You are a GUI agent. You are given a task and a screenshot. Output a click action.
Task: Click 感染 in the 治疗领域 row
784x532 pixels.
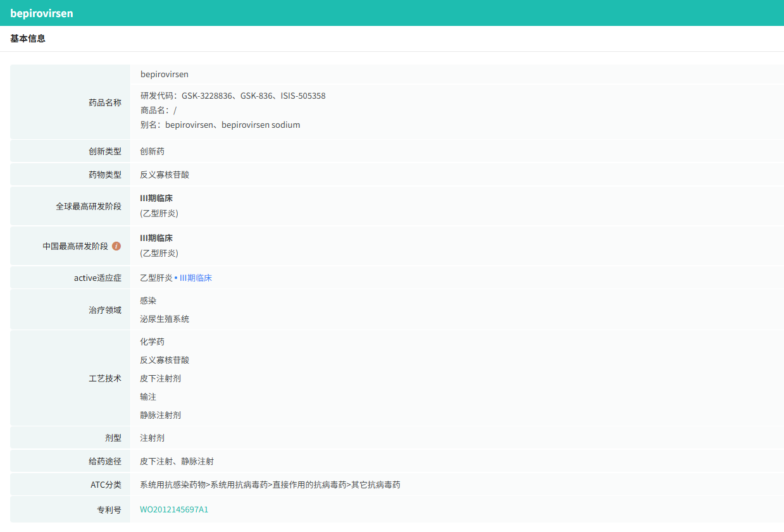pos(148,300)
